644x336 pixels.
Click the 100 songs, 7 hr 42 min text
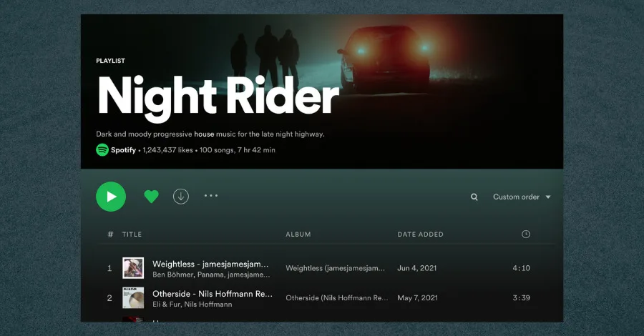[x=238, y=149]
